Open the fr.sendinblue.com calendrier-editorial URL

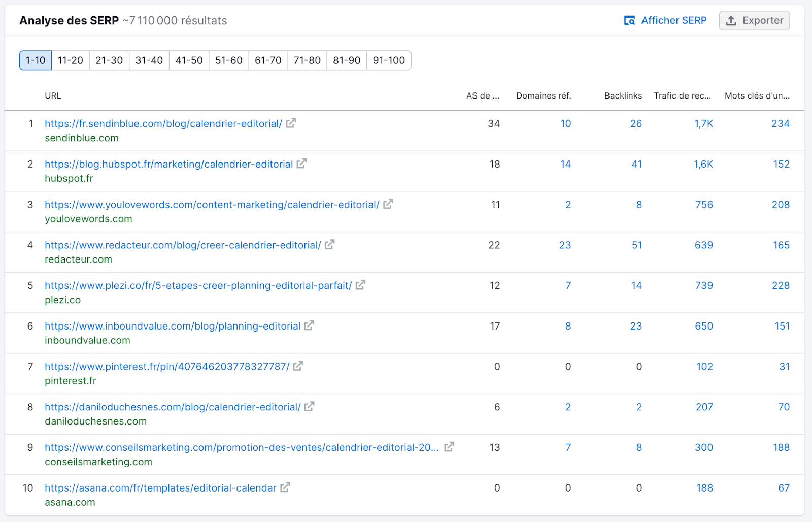pos(163,123)
